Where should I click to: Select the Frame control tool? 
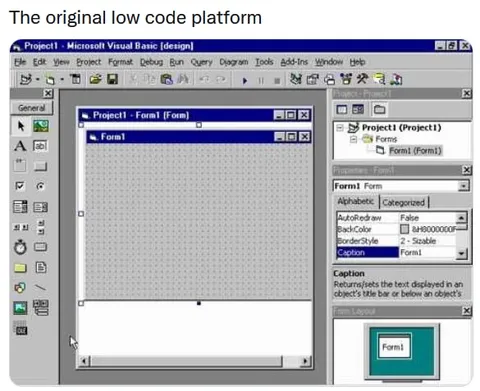(20, 166)
